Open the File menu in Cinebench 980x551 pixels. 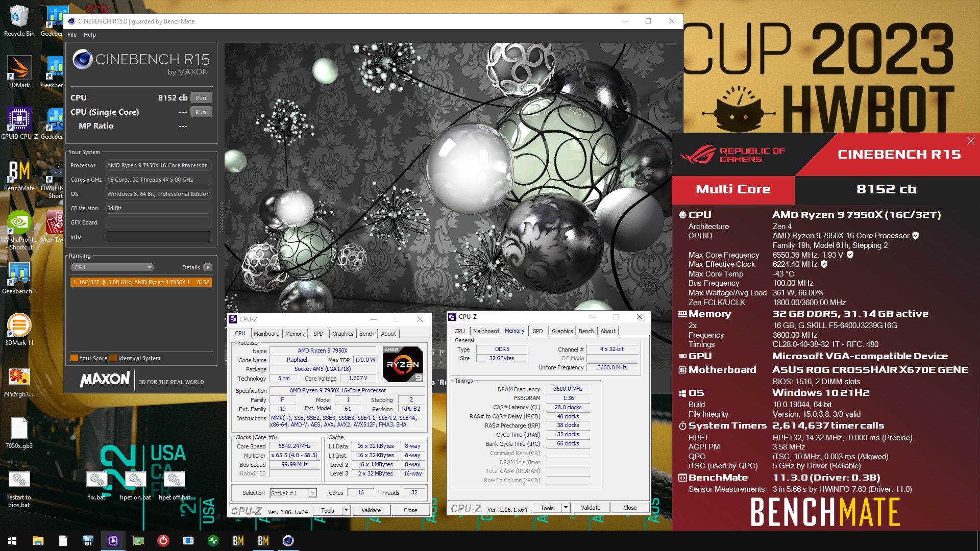[72, 35]
